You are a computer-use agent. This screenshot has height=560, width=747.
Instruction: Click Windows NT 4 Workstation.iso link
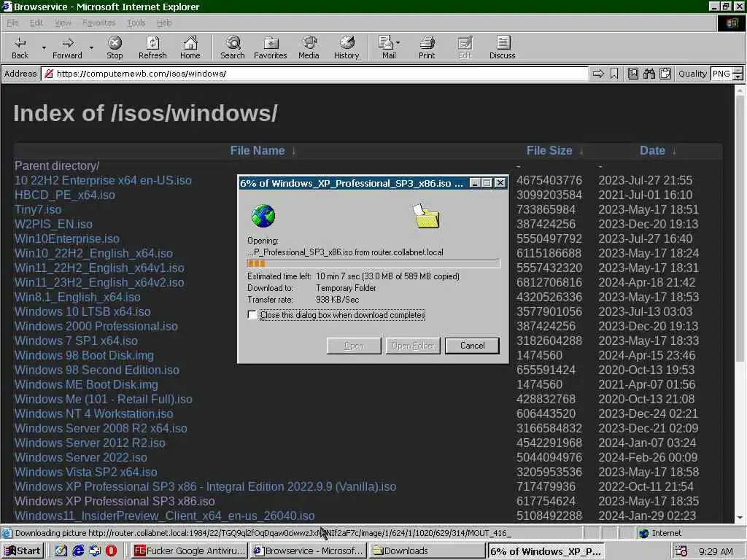tap(94, 414)
